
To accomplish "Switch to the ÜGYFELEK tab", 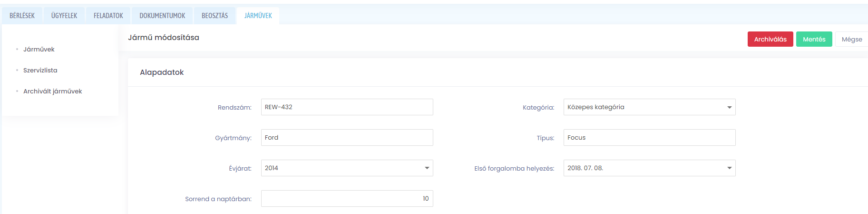I will 64,16.
